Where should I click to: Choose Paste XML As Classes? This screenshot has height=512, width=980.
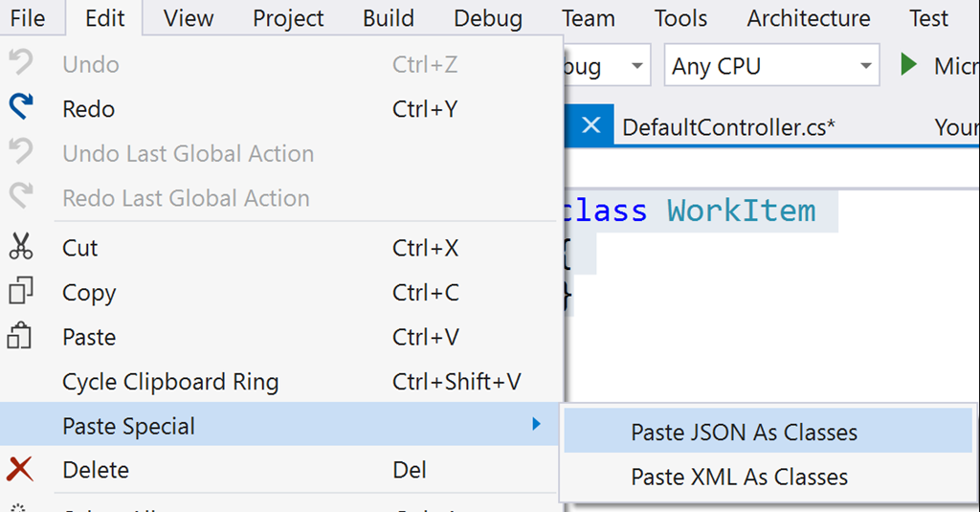click(x=739, y=477)
